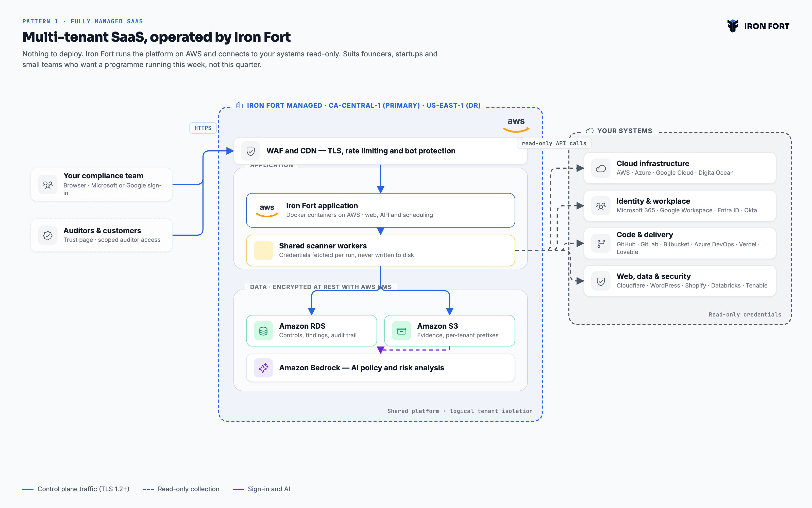Click the Your Systems heading text

point(625,131)
